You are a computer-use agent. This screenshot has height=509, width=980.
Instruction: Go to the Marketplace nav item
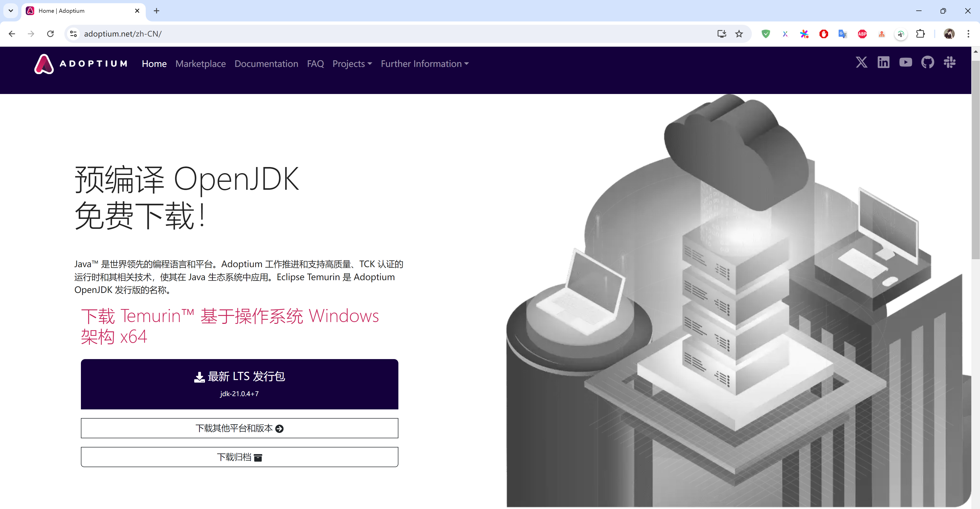click(x=201, y=64)
